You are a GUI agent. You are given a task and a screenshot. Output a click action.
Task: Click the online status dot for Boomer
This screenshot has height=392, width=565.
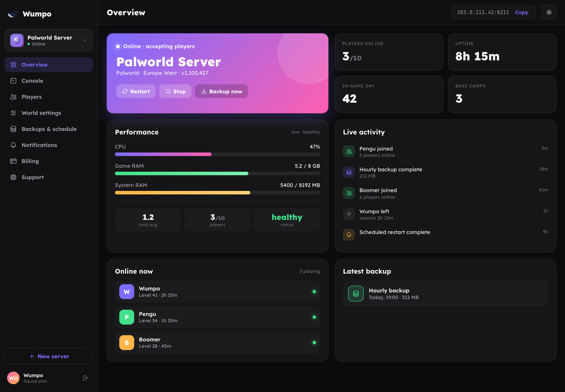(x=314, y=343)
